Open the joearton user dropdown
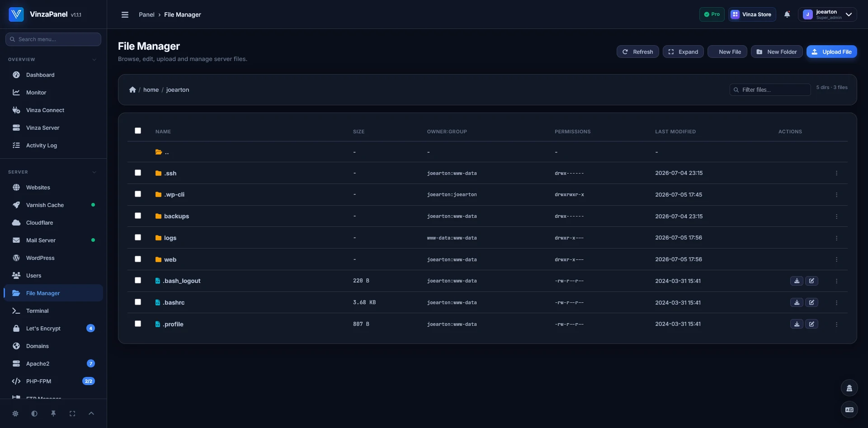The width and height of the screenshot is (868, 428). [827, 14]
